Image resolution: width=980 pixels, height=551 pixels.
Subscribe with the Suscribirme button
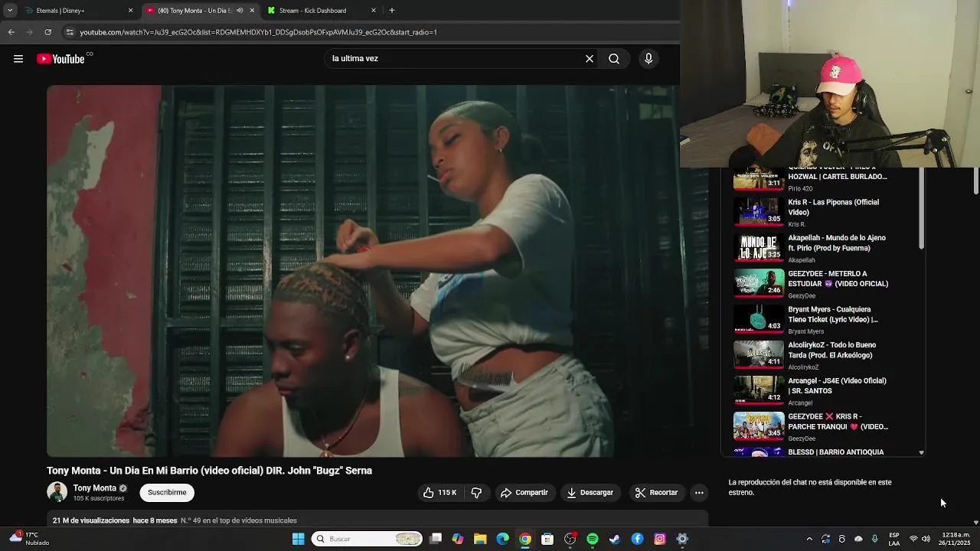(167, 493)
